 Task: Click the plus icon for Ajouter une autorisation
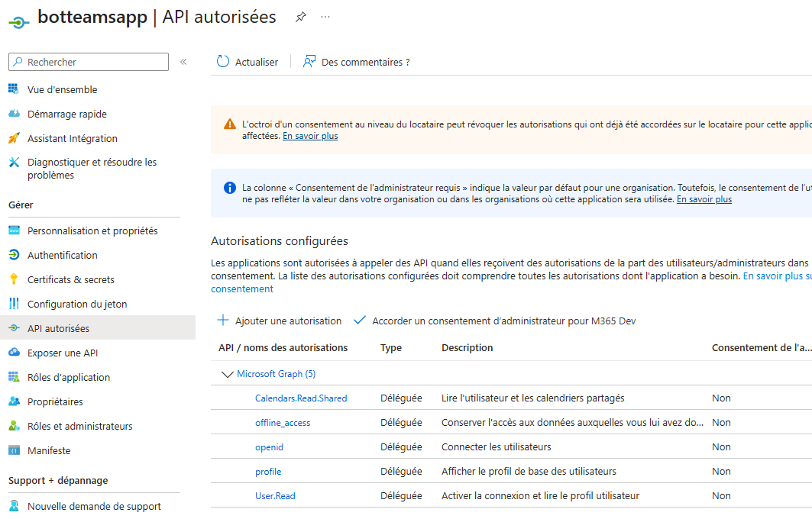[223, 321]
